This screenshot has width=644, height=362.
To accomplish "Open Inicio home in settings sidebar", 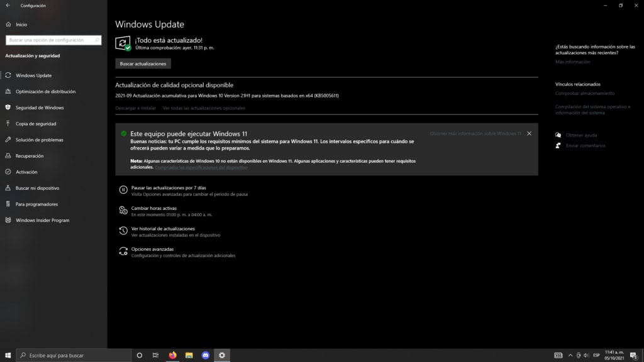I will point(21,25).
